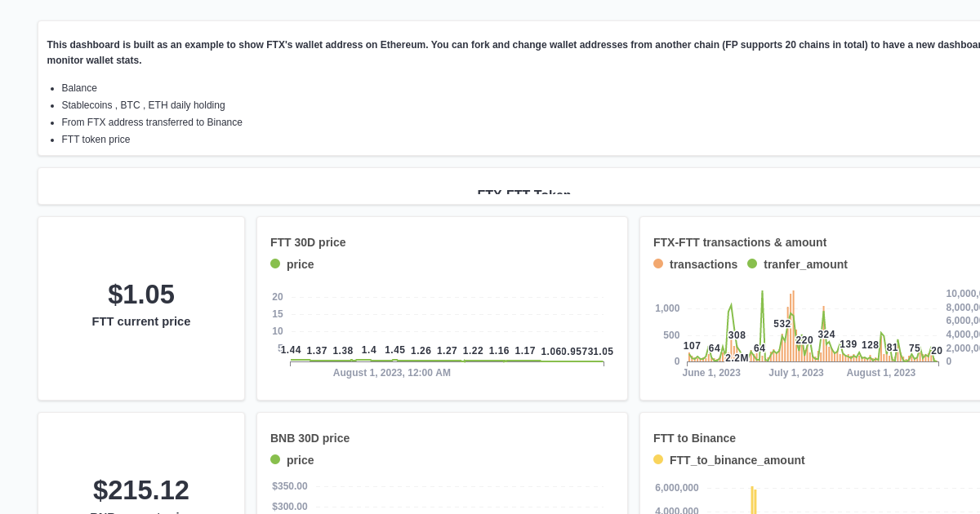Click the orange transactions legend dot

click(658, 264)
